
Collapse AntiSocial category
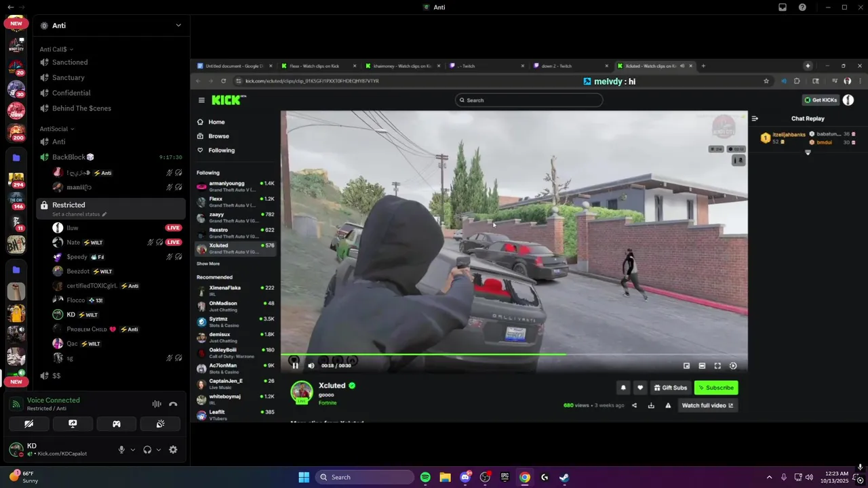pos(57,129)
